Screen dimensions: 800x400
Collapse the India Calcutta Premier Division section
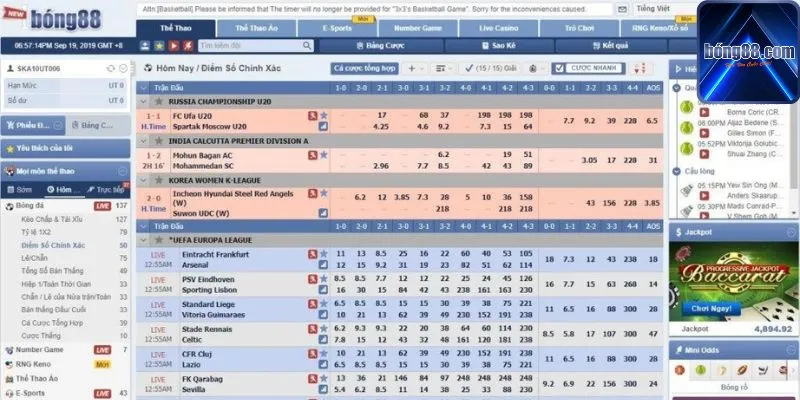tap(145, 141)
